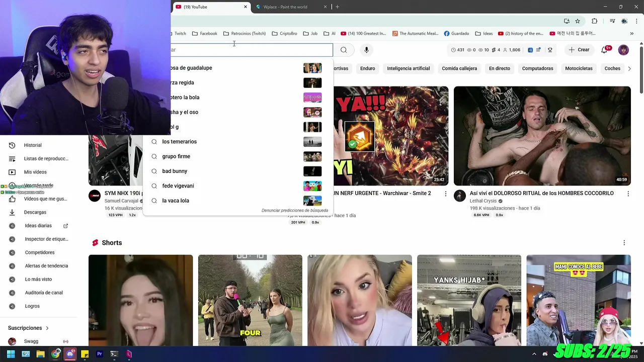
Task: Open File Explorer from taskbar
Action: [40, 354]
